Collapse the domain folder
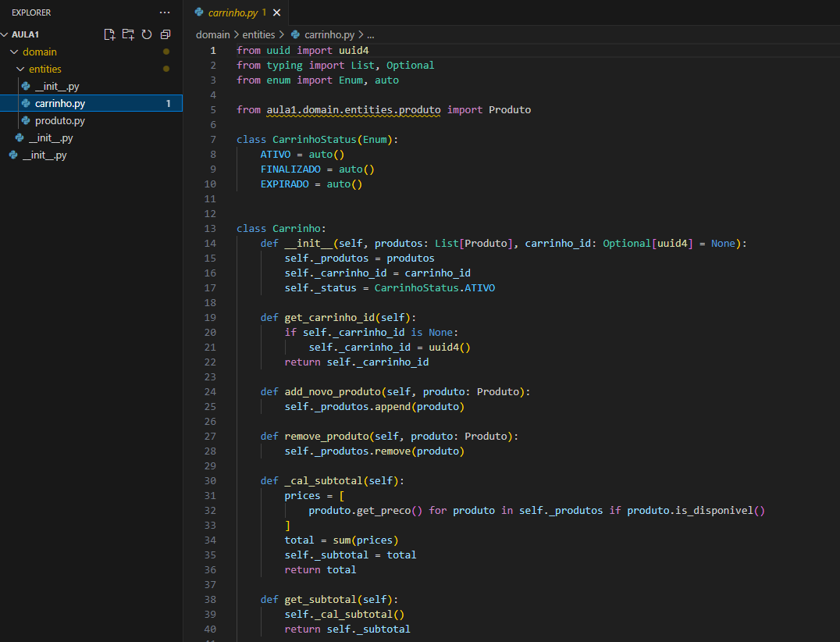The image size is (840, 642). point(14,52)
